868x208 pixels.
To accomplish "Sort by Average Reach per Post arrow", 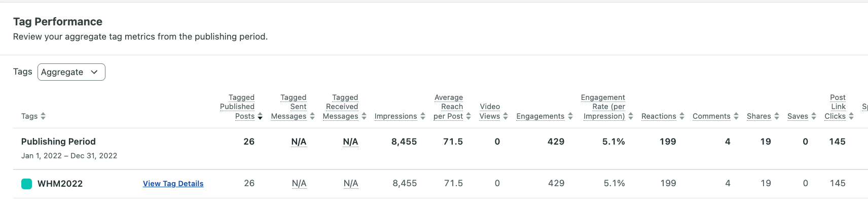I will tap(468, 116).
